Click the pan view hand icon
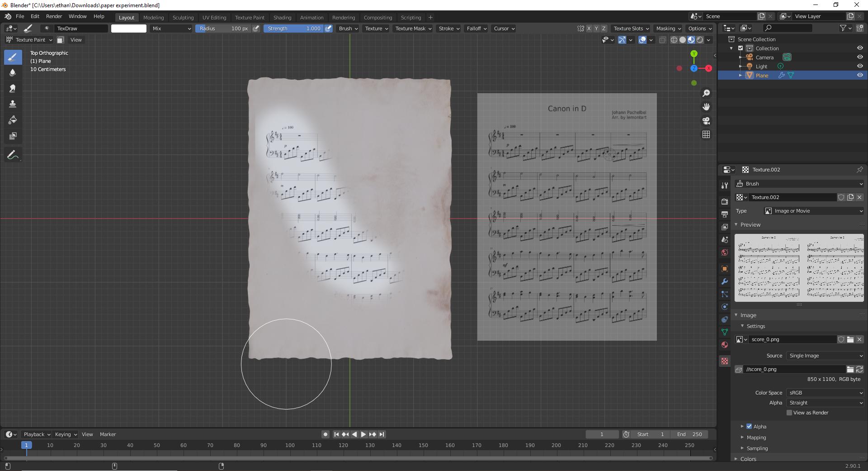The image size is (868, 471). (x=706, y=107)
